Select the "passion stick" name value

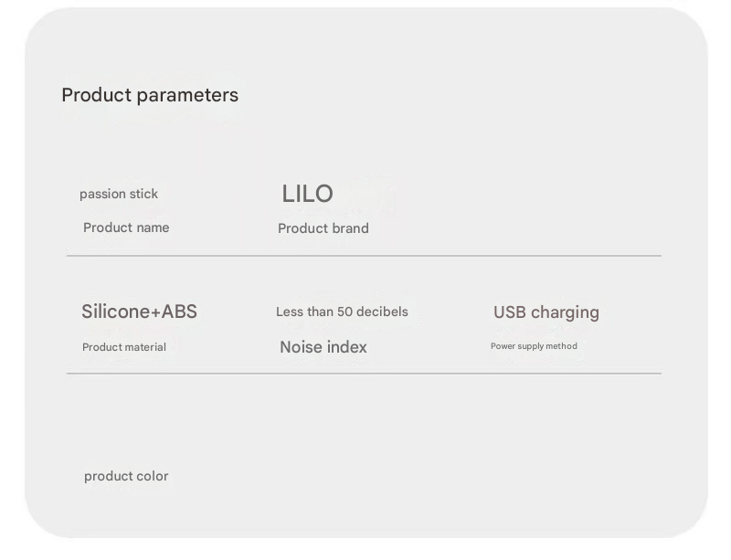click(119, 194)
